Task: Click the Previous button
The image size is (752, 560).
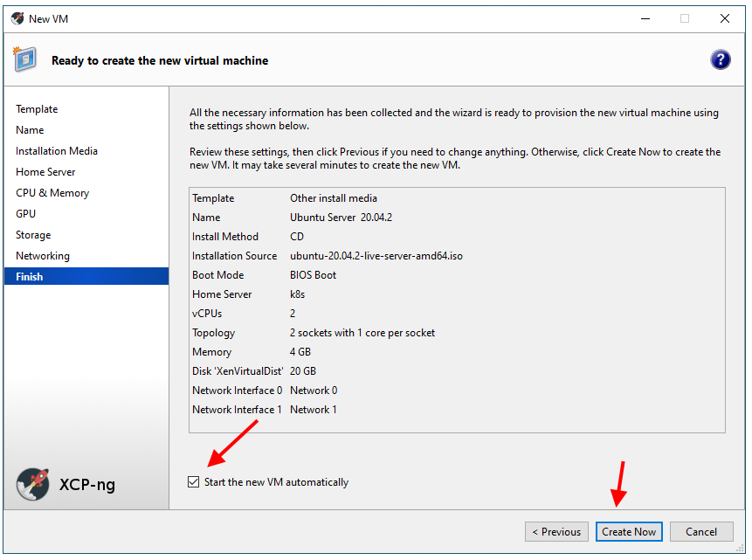Action: point(556,531)
